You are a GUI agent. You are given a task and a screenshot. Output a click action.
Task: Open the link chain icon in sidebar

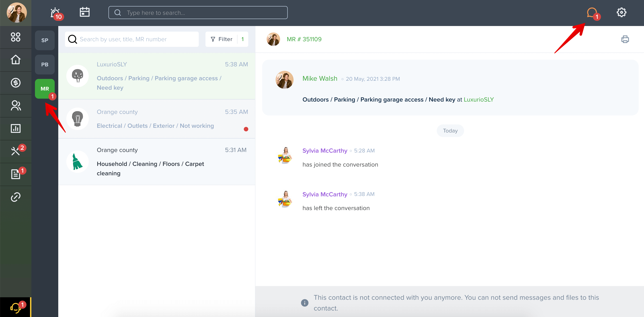point(15,197)
